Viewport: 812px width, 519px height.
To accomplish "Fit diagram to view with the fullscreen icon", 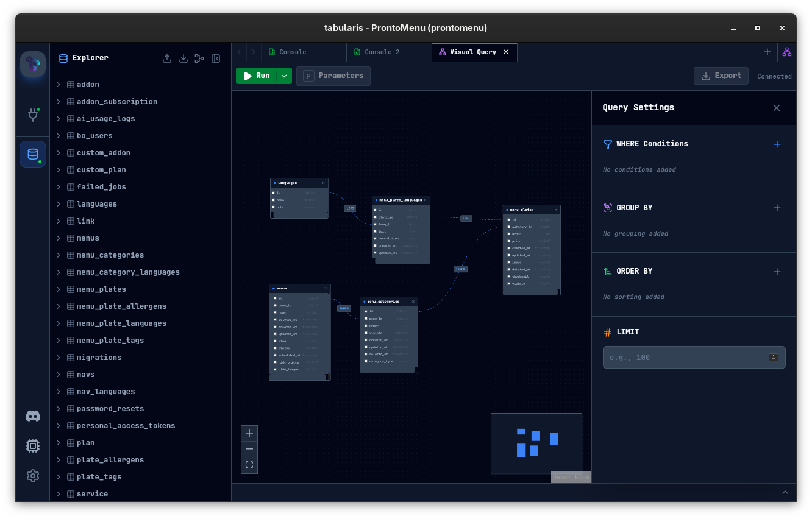I will tap(249, 464).
